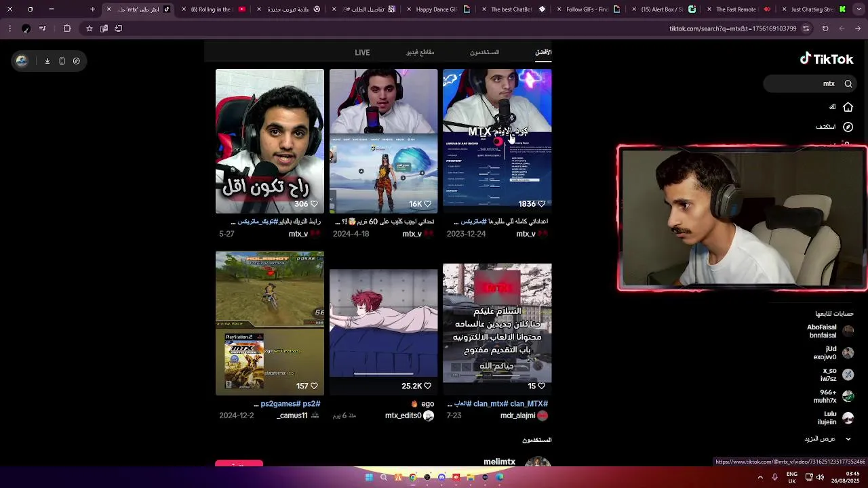The height and width of the screenshot is (488, 868).
Task: Open followed account Lulu ilujeiin
Action: 835,418
